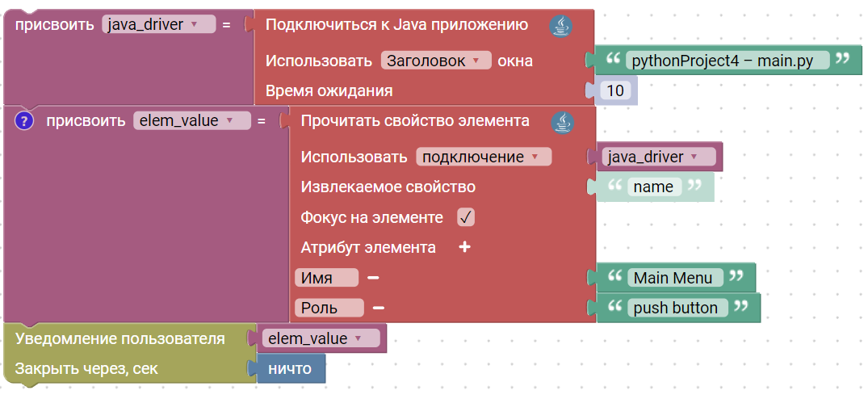Click the first присвоить label beside java_driver

(x=55, y=24)
